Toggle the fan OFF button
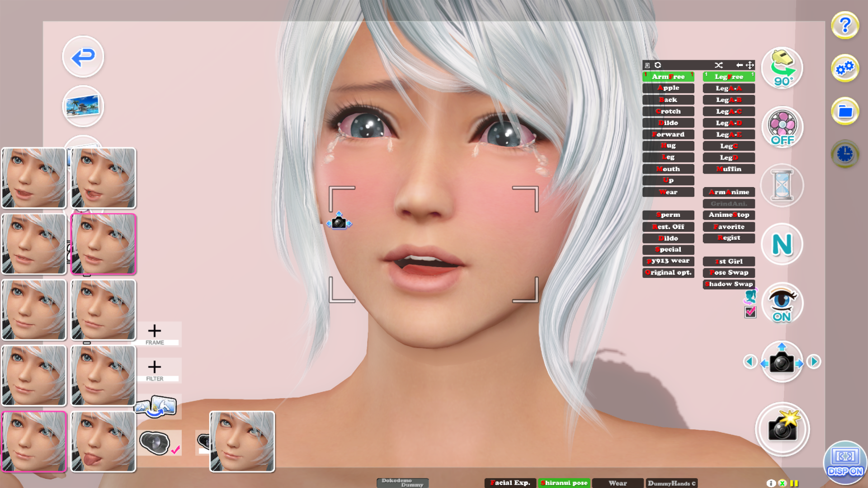 pos(782,127)
